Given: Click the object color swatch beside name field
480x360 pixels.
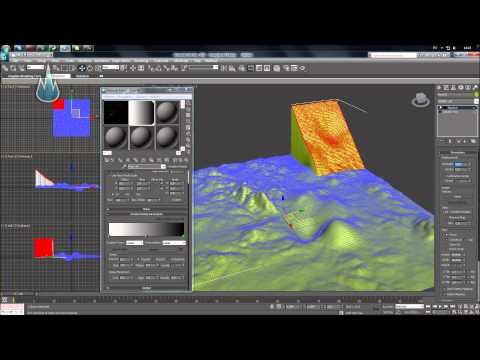Looking at the screenshot, I should pos(477,95).
